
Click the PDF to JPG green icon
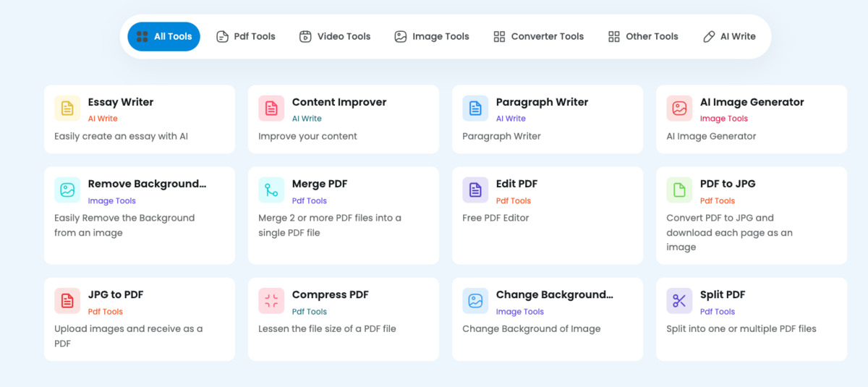pos(679,190)
